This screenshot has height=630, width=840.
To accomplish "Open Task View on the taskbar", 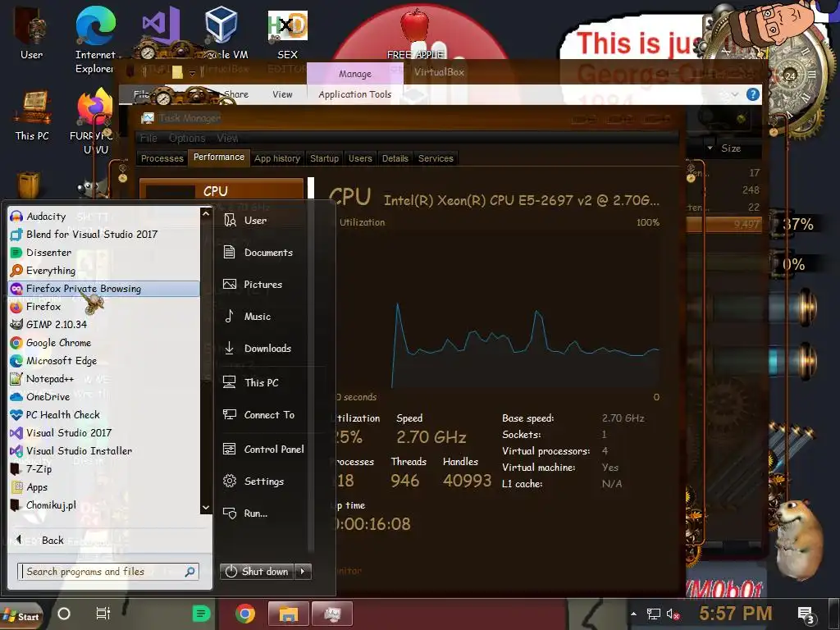I will [103, 614].
